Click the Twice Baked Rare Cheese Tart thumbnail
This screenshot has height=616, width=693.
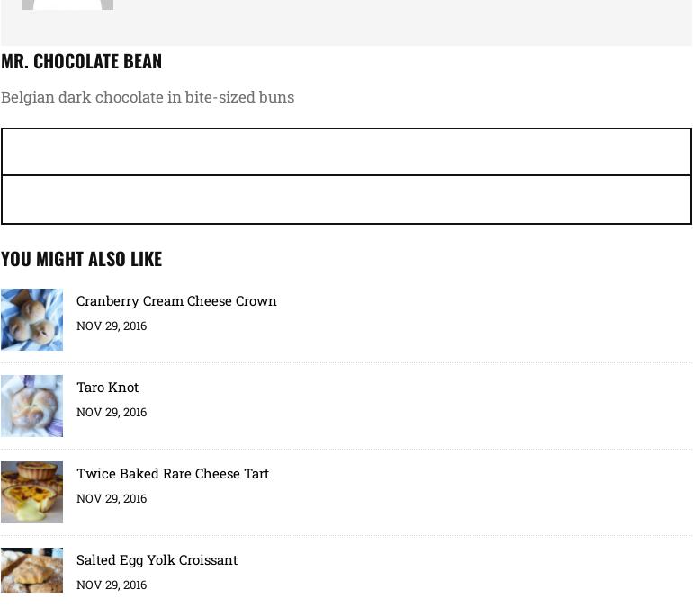click(31, 492)
